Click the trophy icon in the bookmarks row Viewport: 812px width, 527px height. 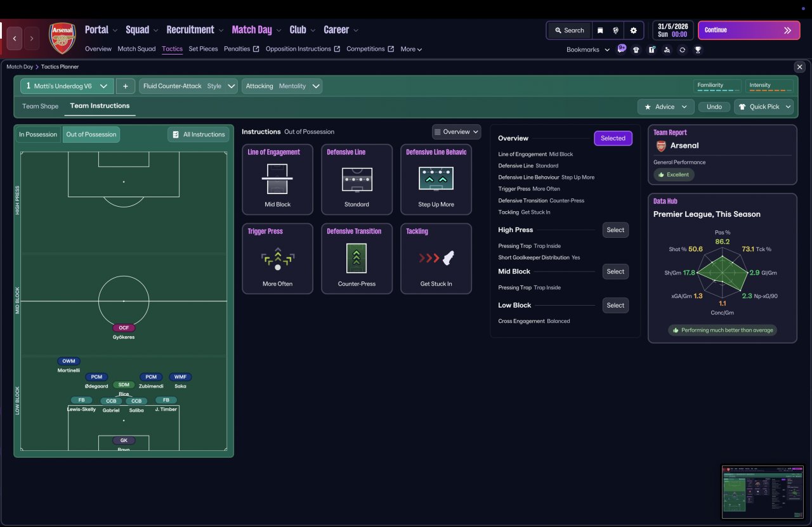coord(698,49)
